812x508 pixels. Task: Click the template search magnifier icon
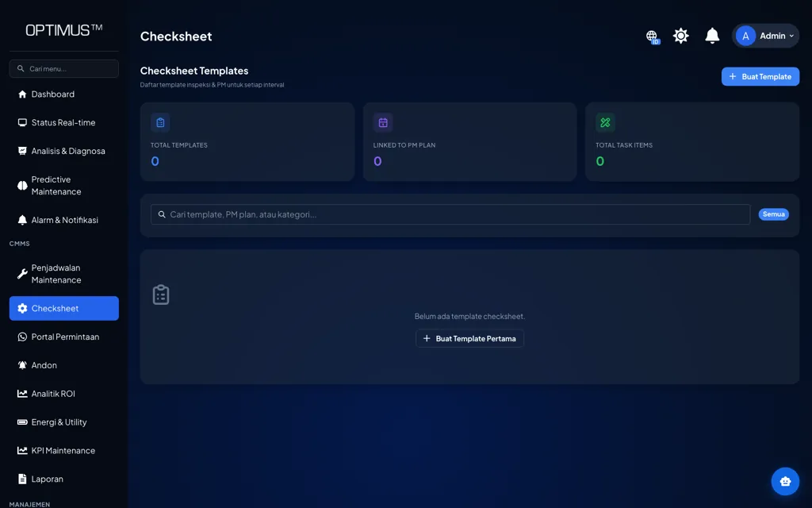(162, 214)
